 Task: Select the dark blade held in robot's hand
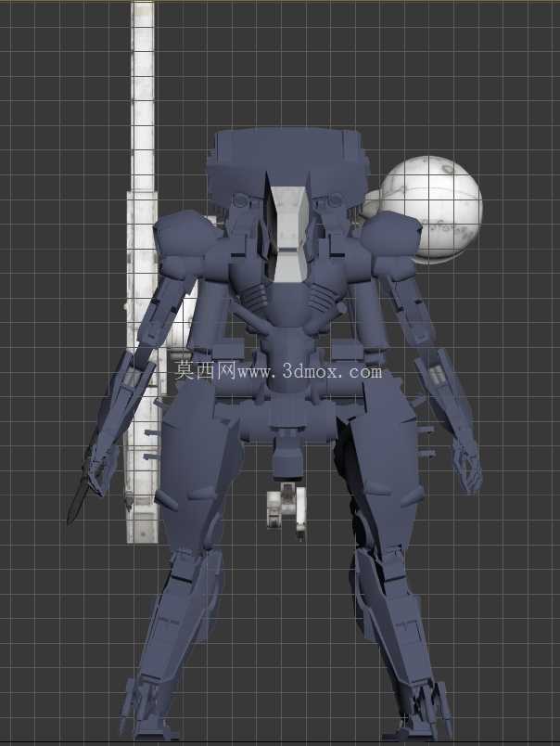pyautogui.click(x=81, y=495)
